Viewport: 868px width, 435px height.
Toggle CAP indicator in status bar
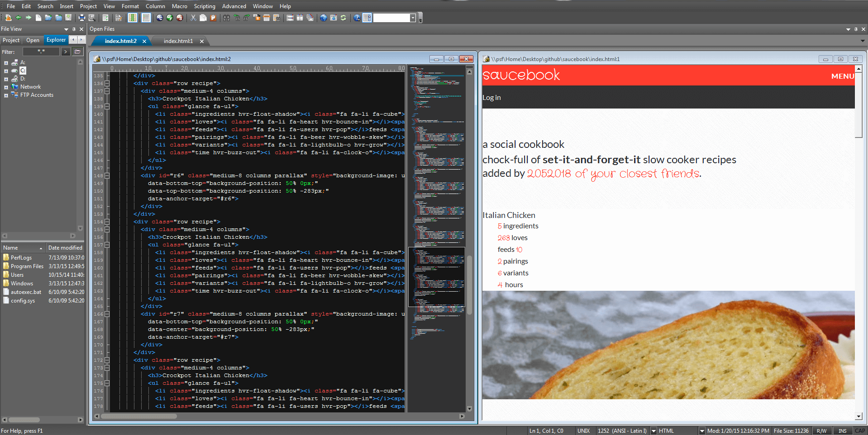coord(860,431)
